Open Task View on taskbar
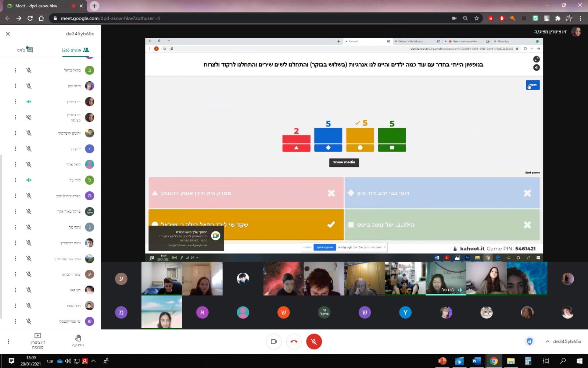Screen dimensions: 588x368 pyautogui.click(x=546, y=361)
